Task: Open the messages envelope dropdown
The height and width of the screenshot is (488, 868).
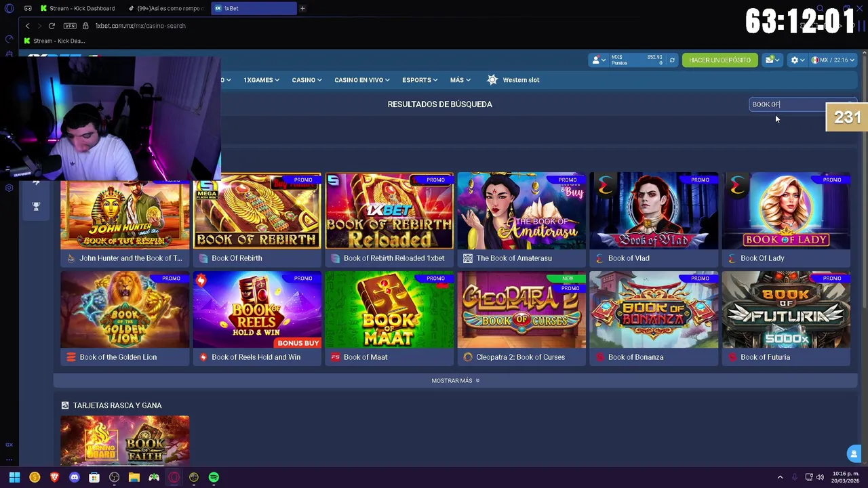Action: (x=772, y=60)
